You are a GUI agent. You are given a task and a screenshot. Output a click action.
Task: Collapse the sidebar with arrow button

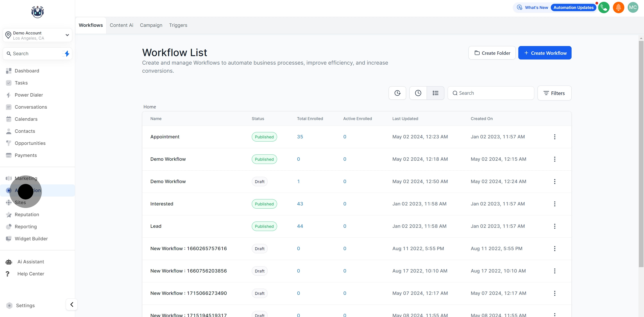(x=72, y=304)
